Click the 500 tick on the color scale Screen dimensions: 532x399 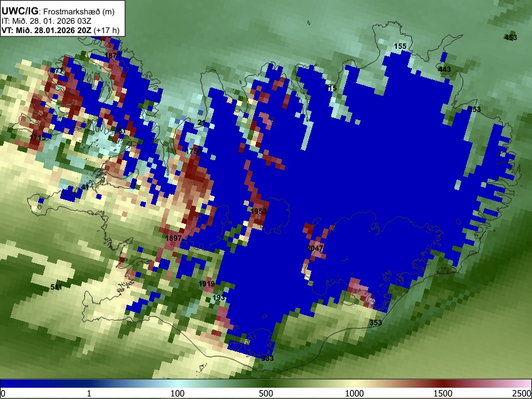(x=266, y=393)
